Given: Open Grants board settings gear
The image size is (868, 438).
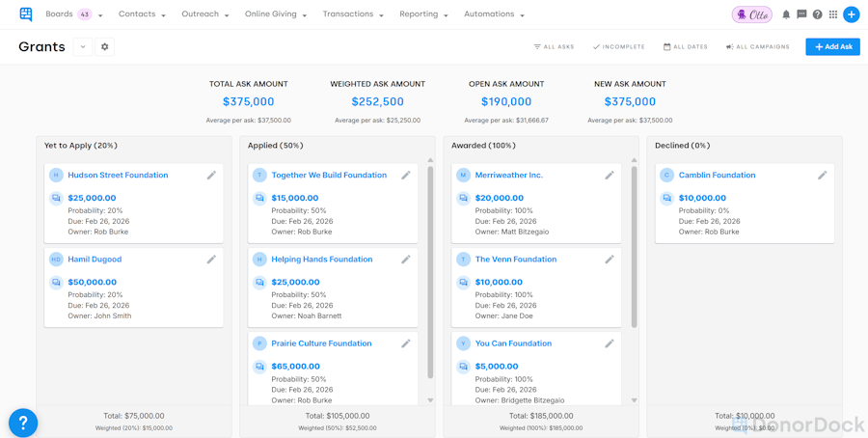Looking at the screenshot, I should pyautogui.click(x=105, y=46).
